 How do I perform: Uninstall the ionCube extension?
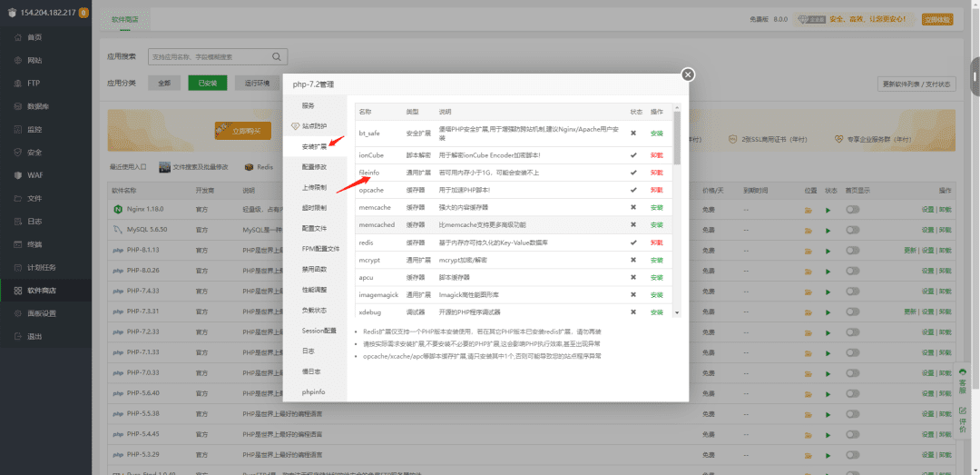click(x=656, y=155)
